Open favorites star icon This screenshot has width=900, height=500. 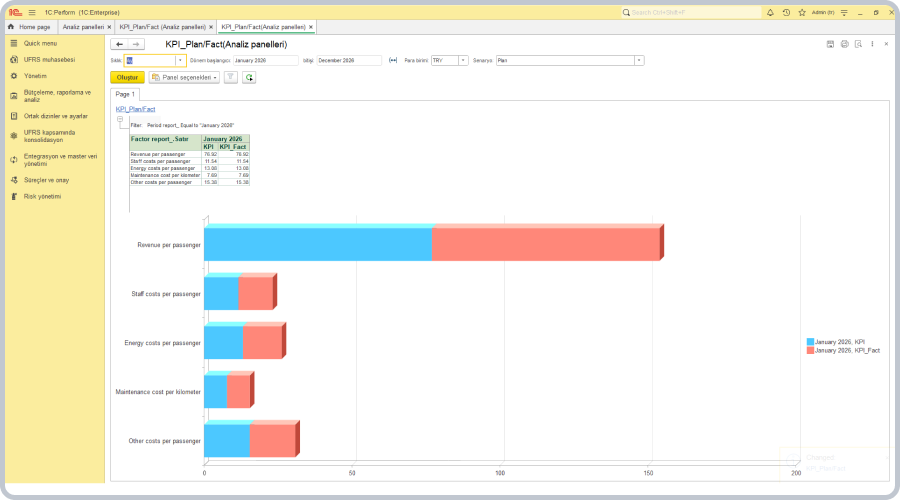801,12
